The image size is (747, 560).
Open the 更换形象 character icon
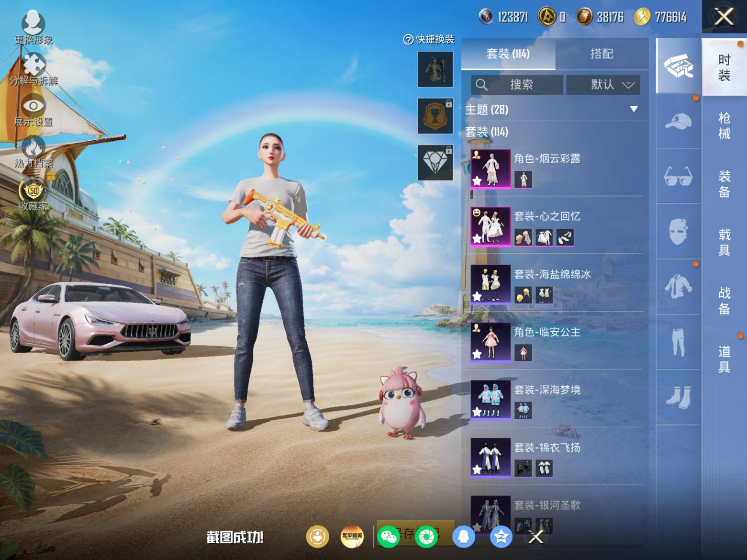tap(33, 22)
